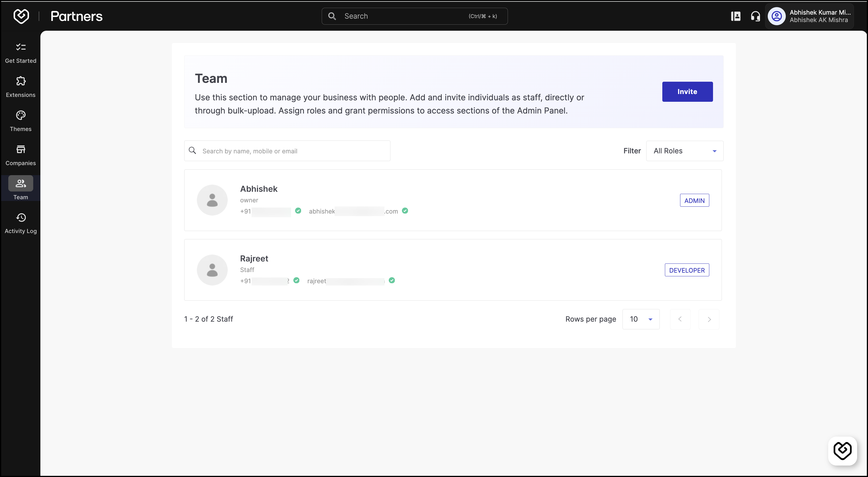Click the Rajreet staff name
This screenshot has width=868, height=477.
[254, 259]
